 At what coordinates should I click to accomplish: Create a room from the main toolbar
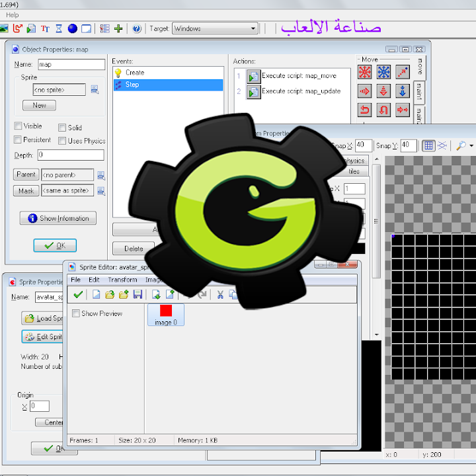(86, 28)
